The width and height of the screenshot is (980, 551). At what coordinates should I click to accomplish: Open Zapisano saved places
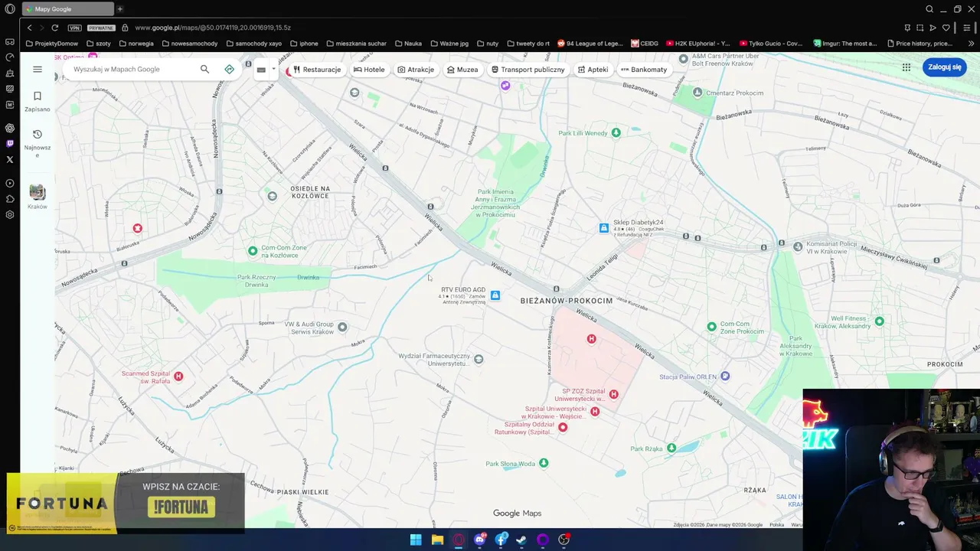37,101
